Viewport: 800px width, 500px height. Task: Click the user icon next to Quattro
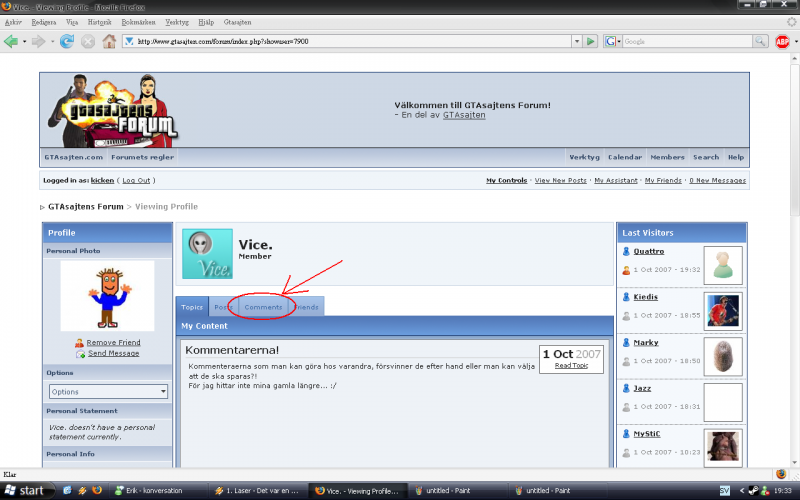click(626, 251)
